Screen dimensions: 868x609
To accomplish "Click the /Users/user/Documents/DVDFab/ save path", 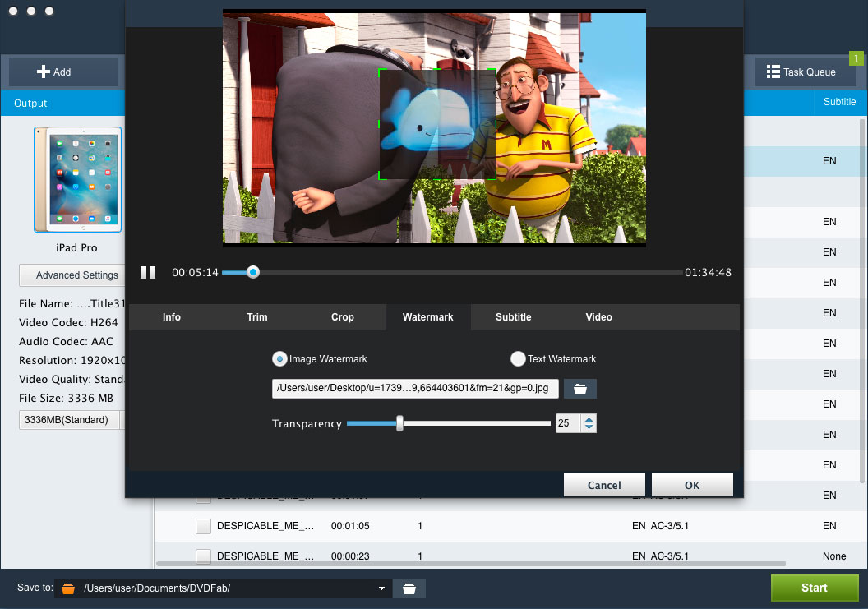I will click(x=157, y=588).
